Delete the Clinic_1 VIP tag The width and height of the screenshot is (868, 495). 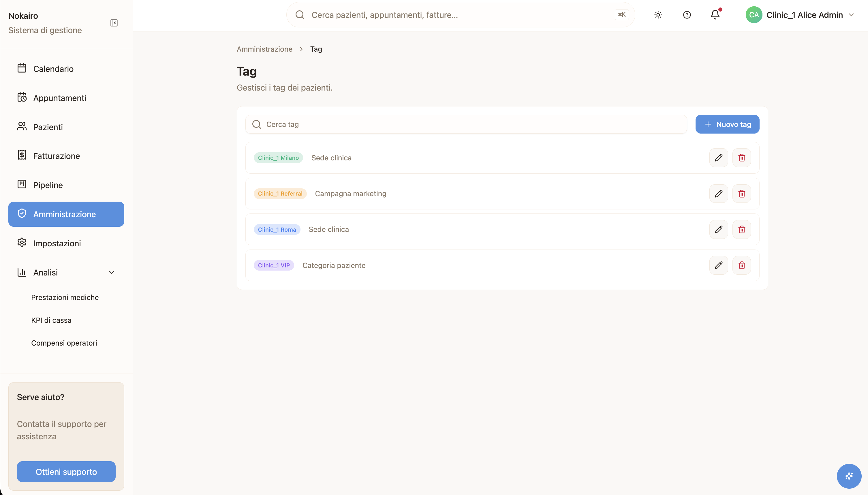[742, 265]
